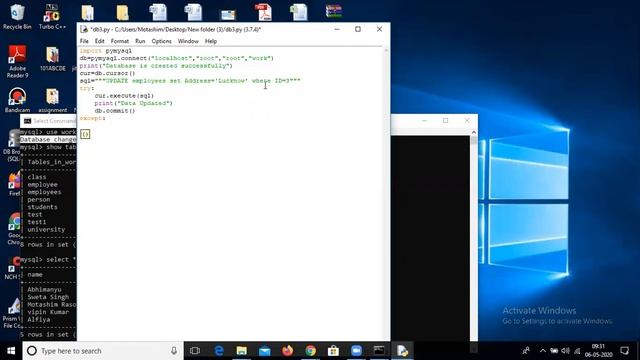Open the Mail app on the taskbar
The height and width of the screenshot is (360, 640).
264,351
